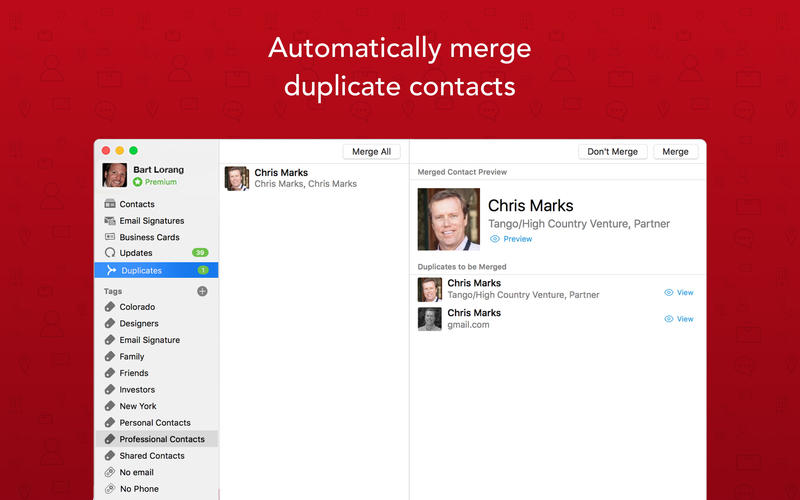The height and width of the screenshot is (500, 800).
Task: Click the Family tag icon
Action: point(110,356)
